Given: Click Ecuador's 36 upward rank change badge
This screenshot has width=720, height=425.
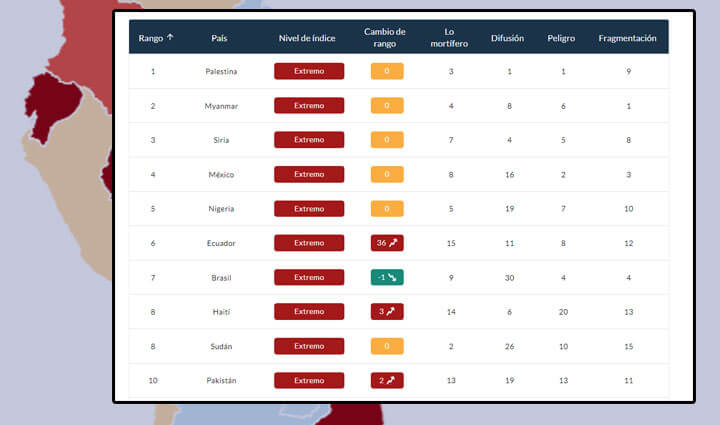Looking at the screenshot, I should pyautogui.click(x=386, y=243).
